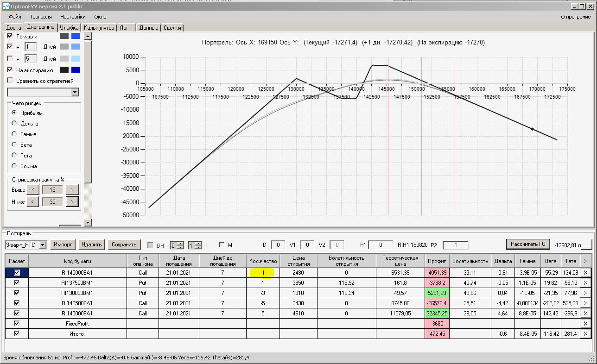Select the Гамма chart option

pyautogui.click(x=14, y=134)
